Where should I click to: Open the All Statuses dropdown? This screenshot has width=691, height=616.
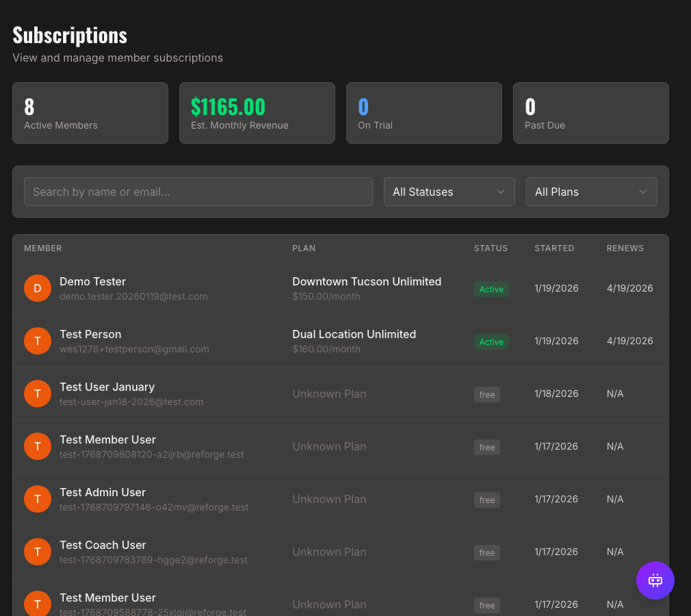click(x=449, y=192)
